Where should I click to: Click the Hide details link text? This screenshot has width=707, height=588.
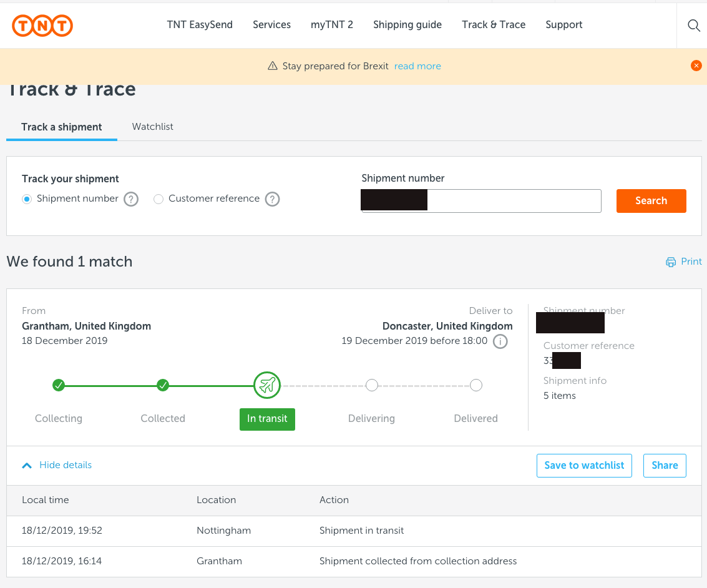(66, 465)
